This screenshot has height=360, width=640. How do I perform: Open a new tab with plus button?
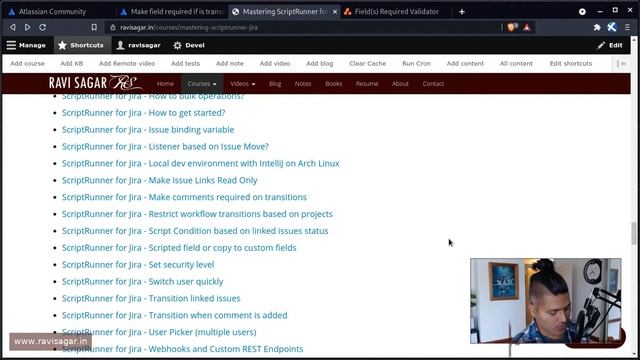(462, 12)
